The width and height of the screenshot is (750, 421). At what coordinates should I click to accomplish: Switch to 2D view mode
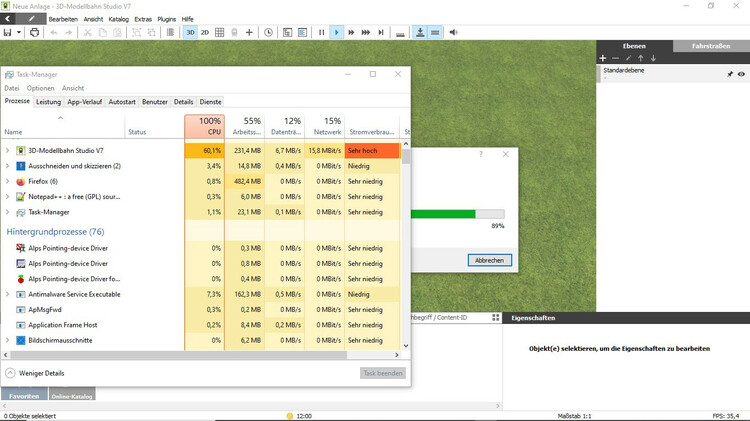(x=205, y=33)
